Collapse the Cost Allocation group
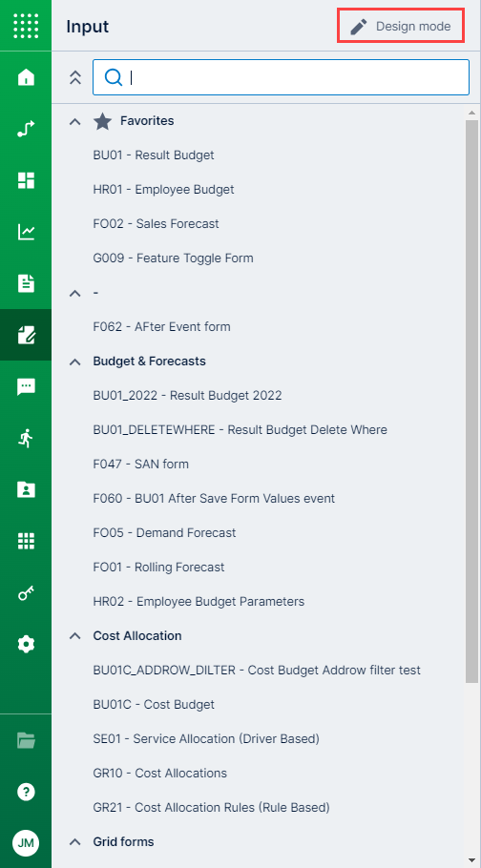 74,636
